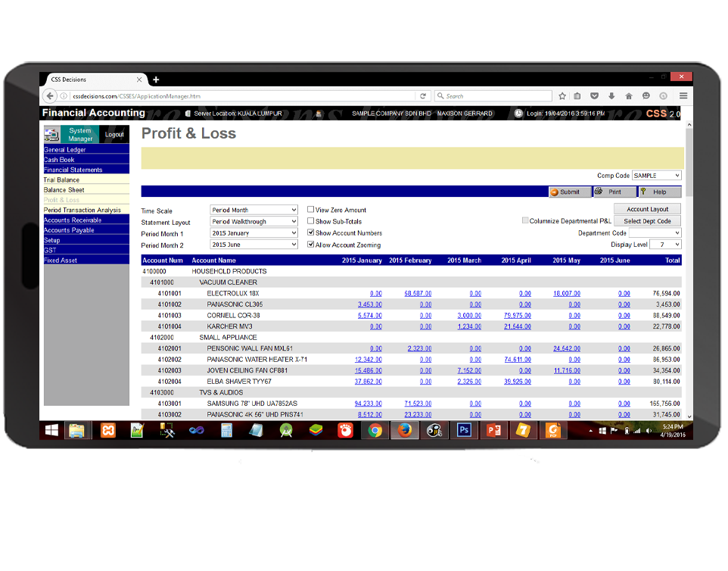Open 58,587.00 February link for ELECTROLUX 18X
The width and height of the screenshot is (728, 571).
[418, 294]
